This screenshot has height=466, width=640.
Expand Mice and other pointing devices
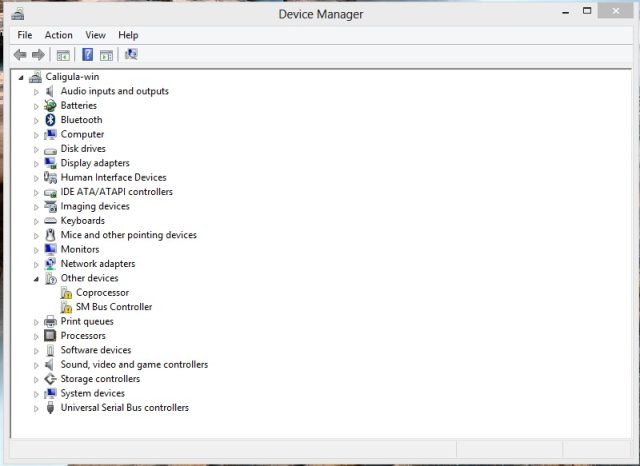pos(36,235)
